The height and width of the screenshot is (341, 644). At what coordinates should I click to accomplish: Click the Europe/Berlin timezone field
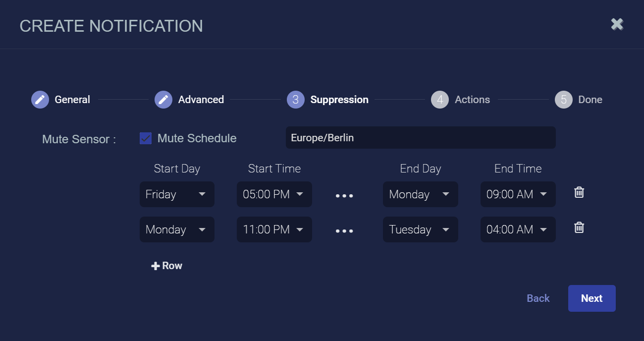pos(420,138)
